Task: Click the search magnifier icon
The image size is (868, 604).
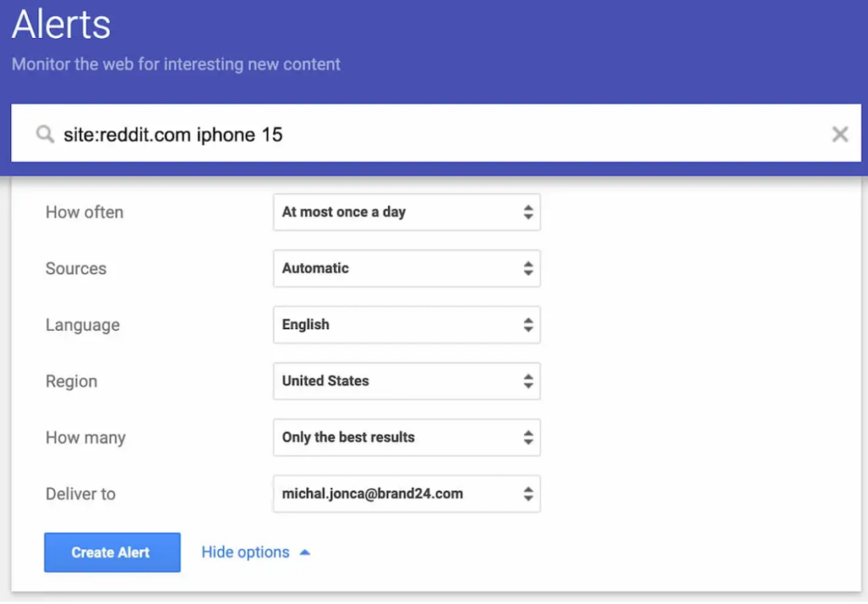Action: click(45, 134)
